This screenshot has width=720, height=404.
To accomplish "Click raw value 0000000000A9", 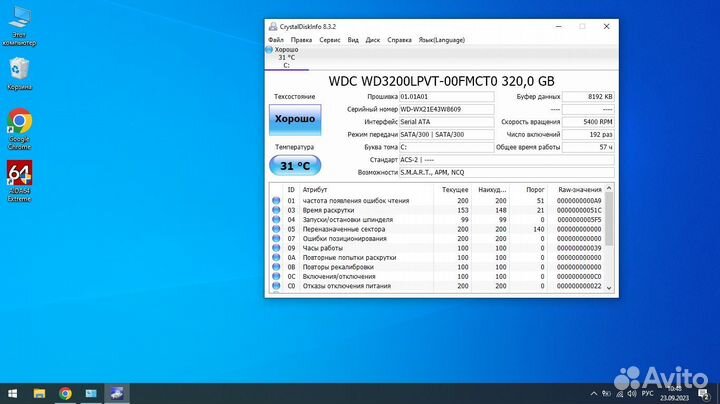I will [579, 201].
